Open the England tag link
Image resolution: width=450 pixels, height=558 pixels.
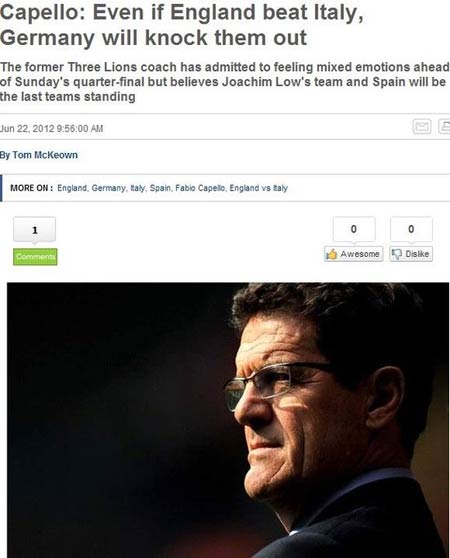[72, 188]
